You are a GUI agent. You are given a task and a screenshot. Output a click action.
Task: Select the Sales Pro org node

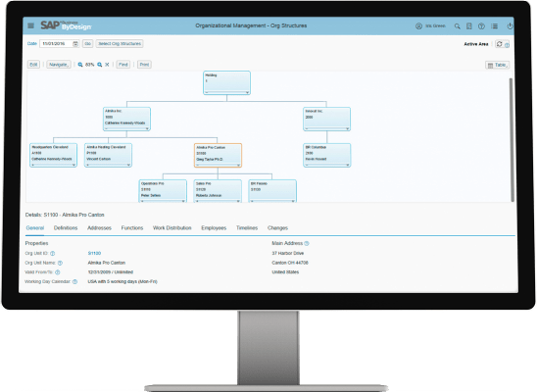pyautogui.click(x=218, y=191)
